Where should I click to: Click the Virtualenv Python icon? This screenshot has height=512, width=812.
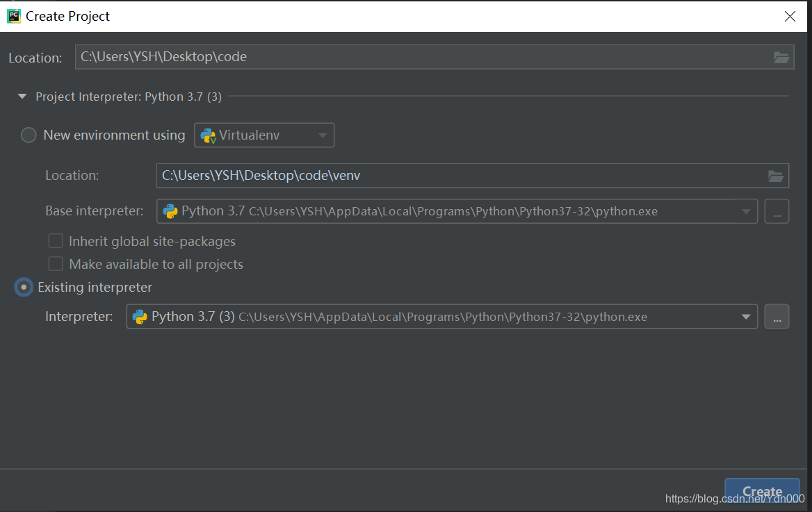point(208,135)
